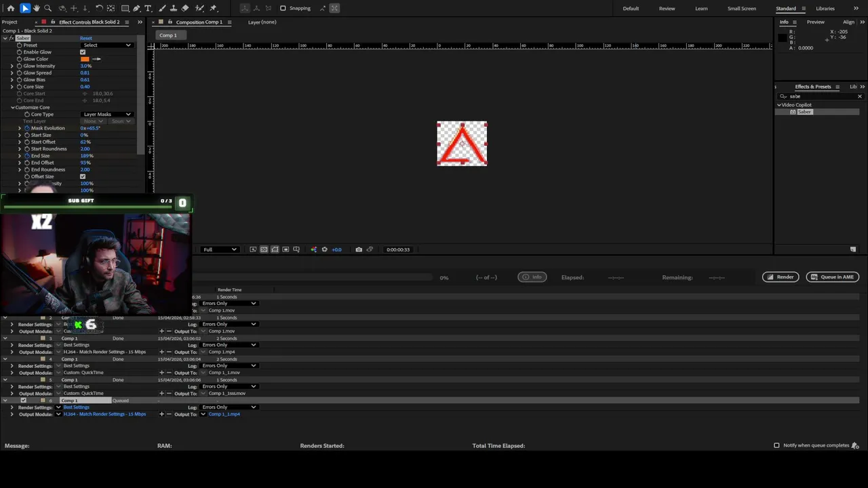Screen dimensions: 868x488
Task: Go to the Home screen icon
Action: (10, 8)
